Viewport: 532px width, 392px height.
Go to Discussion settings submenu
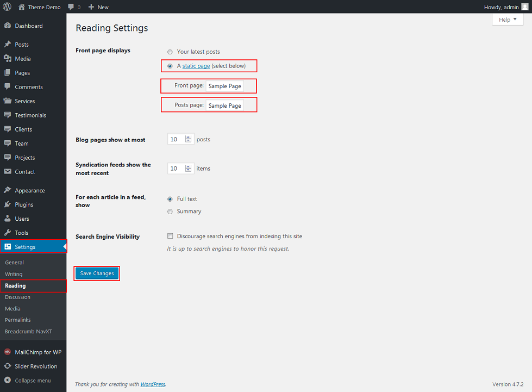click(18, 297)
